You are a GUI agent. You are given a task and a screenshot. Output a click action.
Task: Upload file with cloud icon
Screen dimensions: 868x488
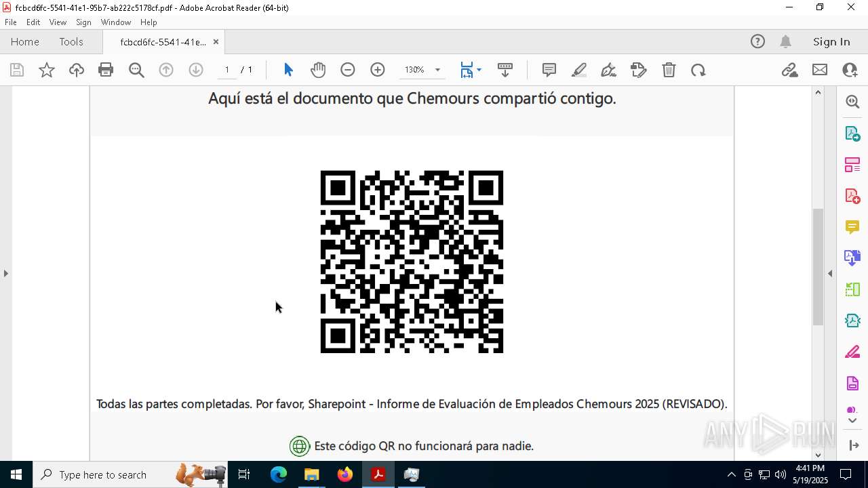click(77, 70)
